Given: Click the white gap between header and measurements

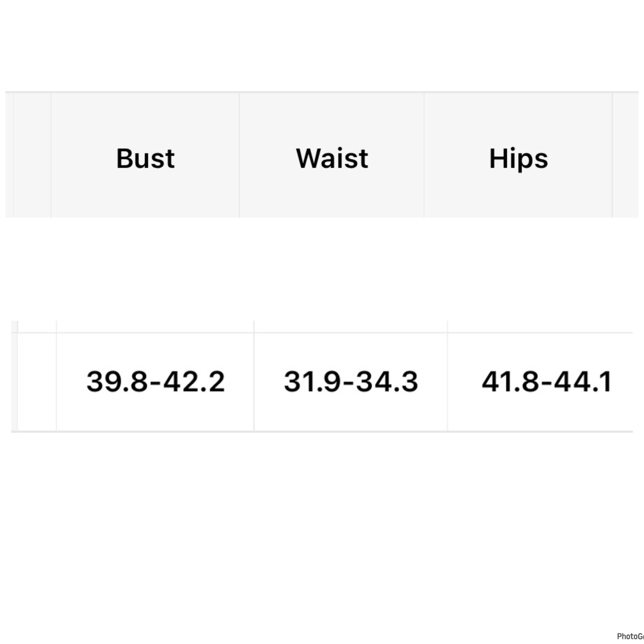Looking at the screenshot, I should (322, 269).
